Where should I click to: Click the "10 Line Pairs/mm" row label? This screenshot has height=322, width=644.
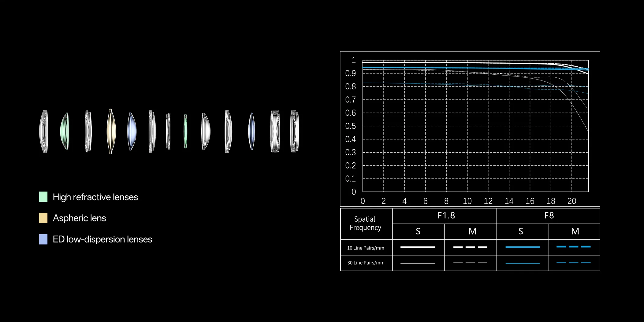click(366, 248)
